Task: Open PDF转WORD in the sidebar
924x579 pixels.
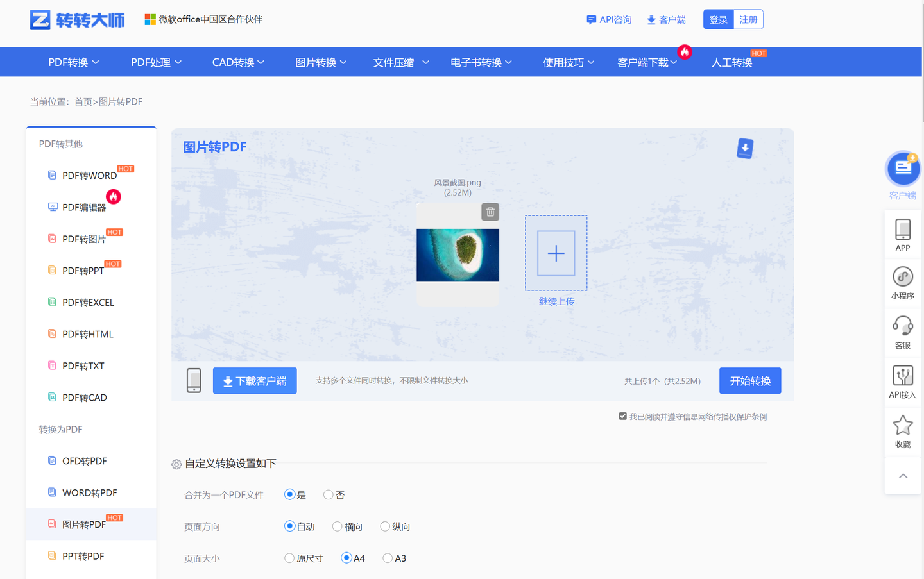Action: pyautogui.click(x=91, y=175)
